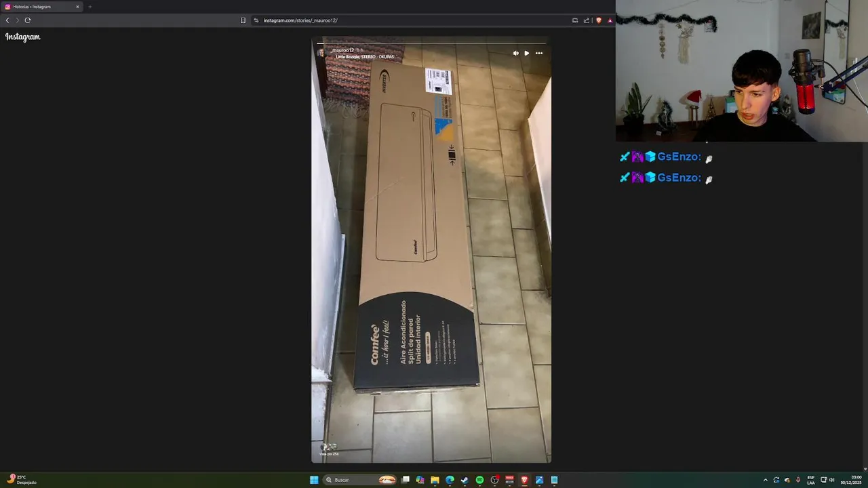Click the _mauroo12 username link
The width and height of the screenshot is (868, 488).
[343, 50]
